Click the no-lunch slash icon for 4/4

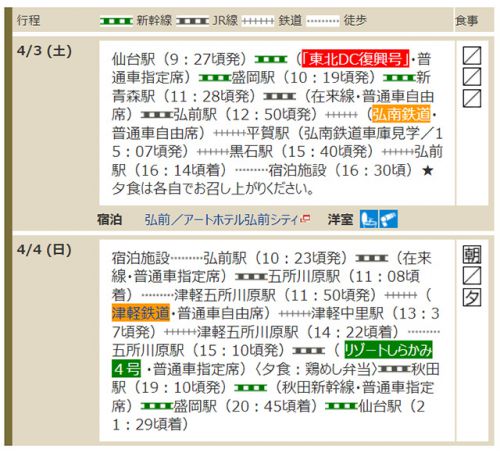click(x=472, y=276)
